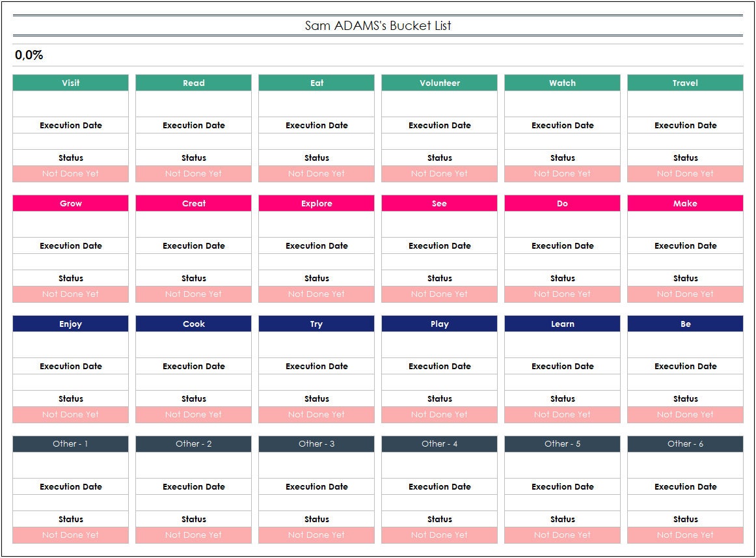The image size is (756, 558).
Task: Select the Explore category header
Action: [316, 203]
